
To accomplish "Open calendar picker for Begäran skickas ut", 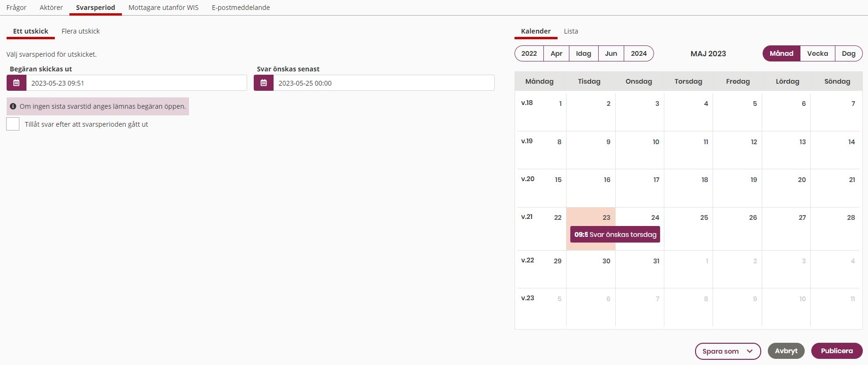I will (x=16, y=83).
